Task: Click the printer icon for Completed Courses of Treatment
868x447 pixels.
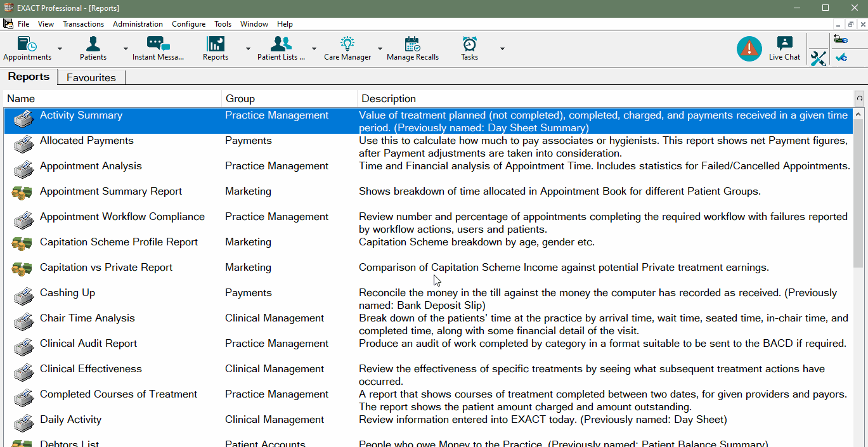Action: 23,398
